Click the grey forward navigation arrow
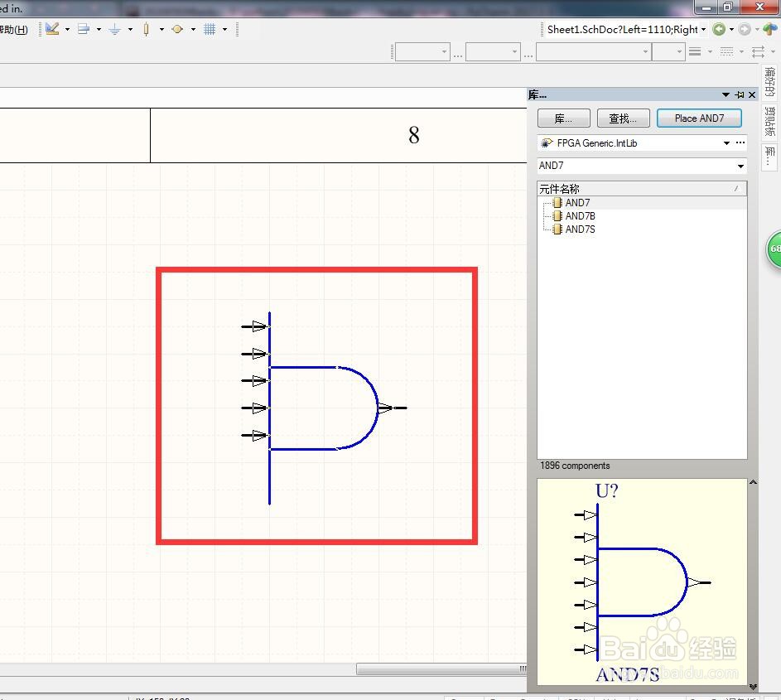 (745, 29)
